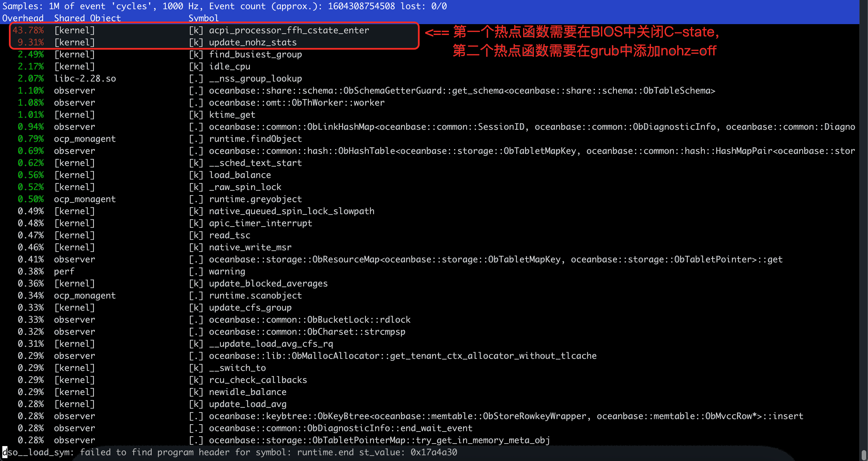This screenshot has height=461, width=868.
Task: Select the load_balance kernel row
Action: [430, 175]
